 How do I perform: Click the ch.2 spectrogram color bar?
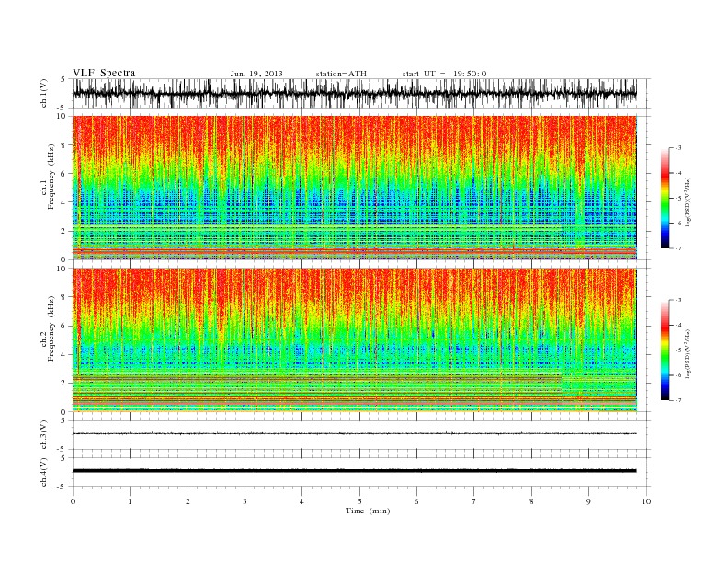(665, 350)
